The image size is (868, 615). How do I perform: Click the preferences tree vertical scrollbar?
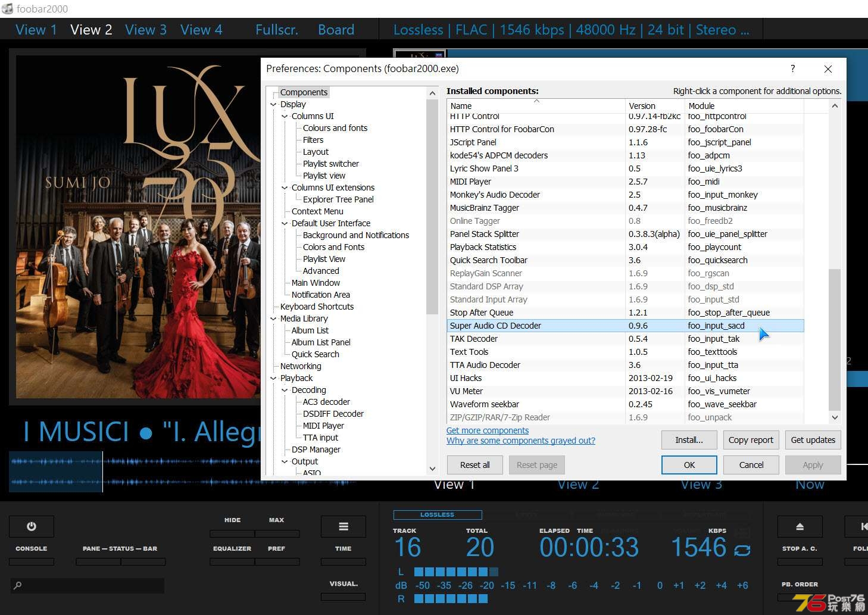(432, 207)
